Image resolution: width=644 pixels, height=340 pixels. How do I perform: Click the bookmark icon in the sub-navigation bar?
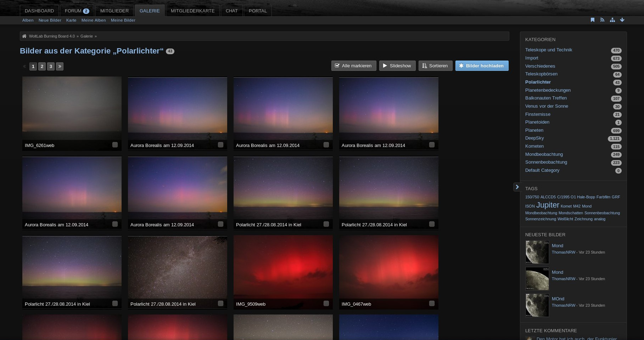coord(592,20)
